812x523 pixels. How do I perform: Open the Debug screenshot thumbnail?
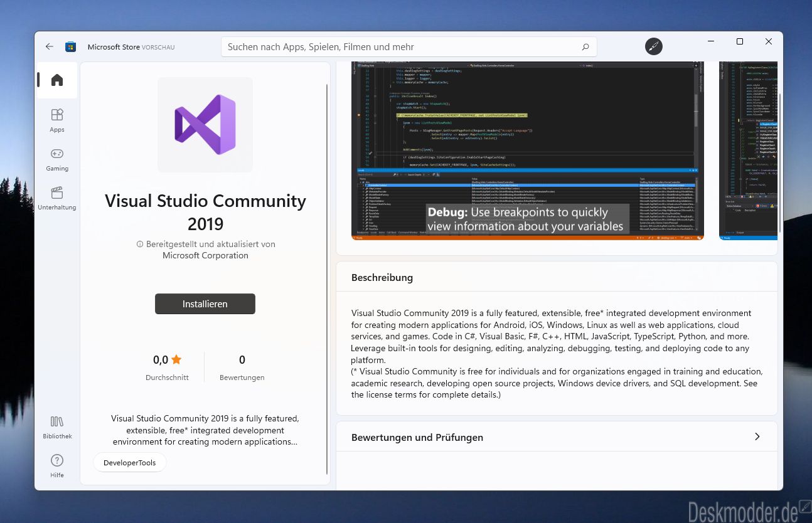[528, 151]
